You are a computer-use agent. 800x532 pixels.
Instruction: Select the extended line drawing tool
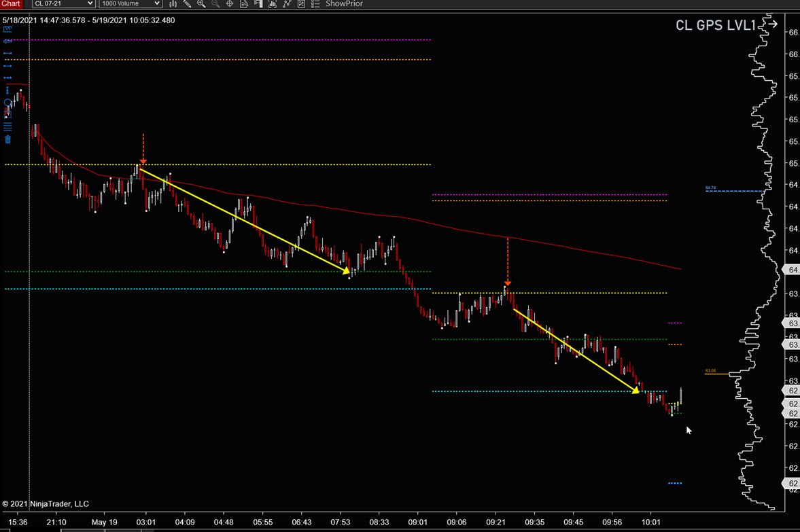click(7, 77)
